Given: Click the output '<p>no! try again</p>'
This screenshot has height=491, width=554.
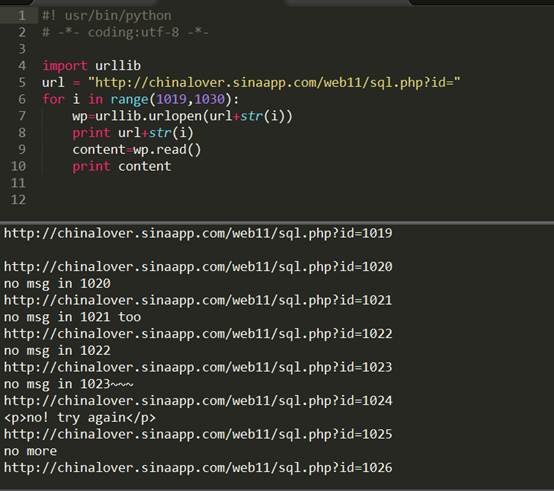Looking at the screenshot, I should click(80, 418).
